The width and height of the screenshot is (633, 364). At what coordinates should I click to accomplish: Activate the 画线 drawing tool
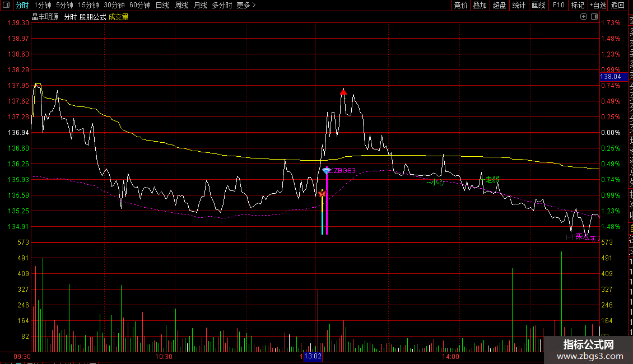point(538,5)
